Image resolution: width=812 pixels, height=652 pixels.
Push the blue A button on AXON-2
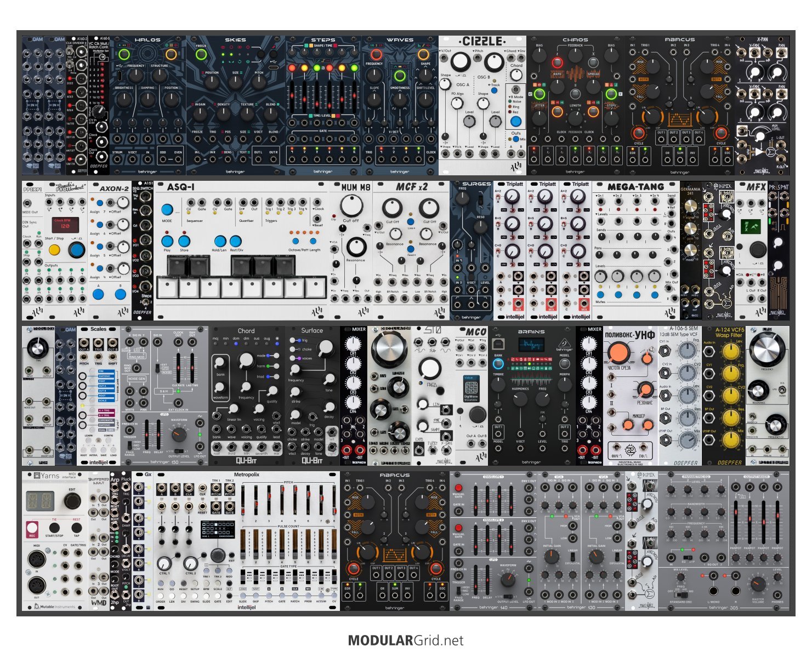click(98, 294)
